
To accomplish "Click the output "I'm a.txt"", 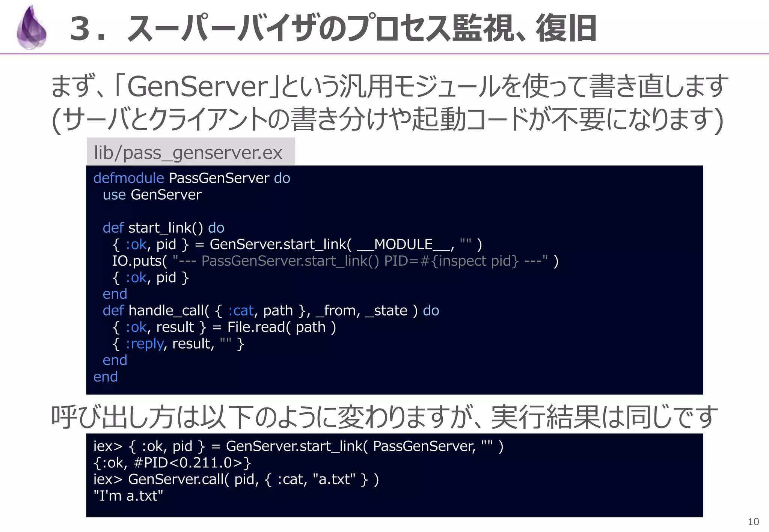I will tap(128, 496).
